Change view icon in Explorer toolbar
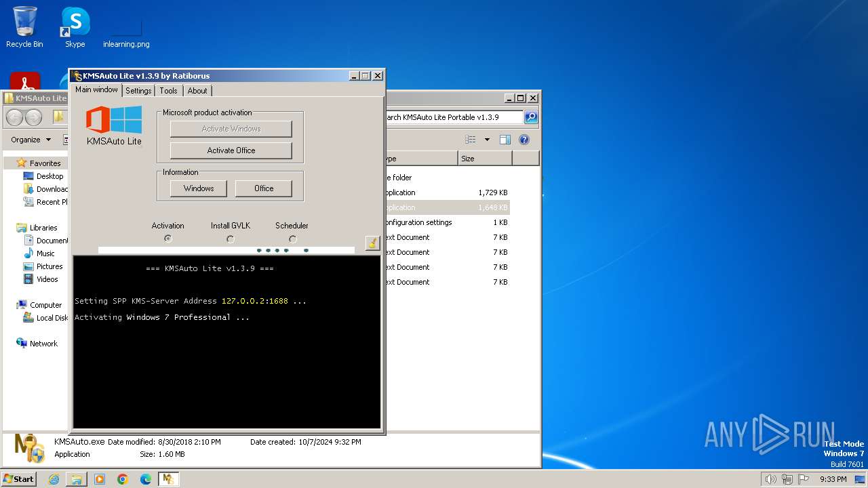Viewport: 868px width, 488px height. pos(471,140)
